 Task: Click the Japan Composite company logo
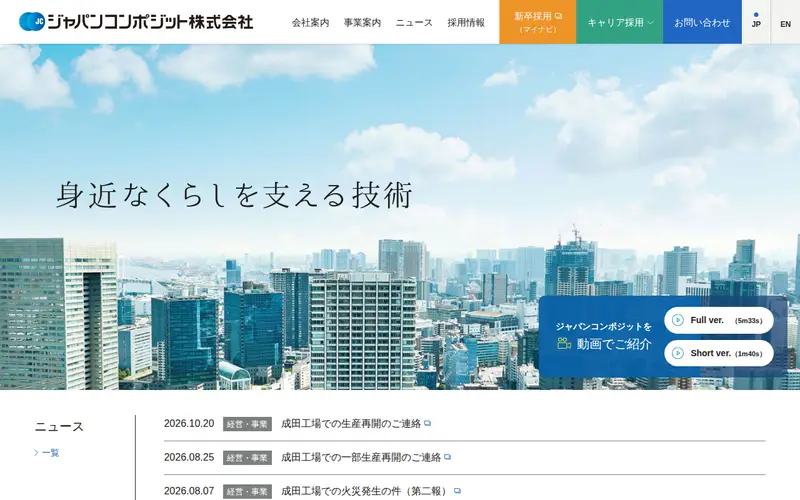[136, 21]
